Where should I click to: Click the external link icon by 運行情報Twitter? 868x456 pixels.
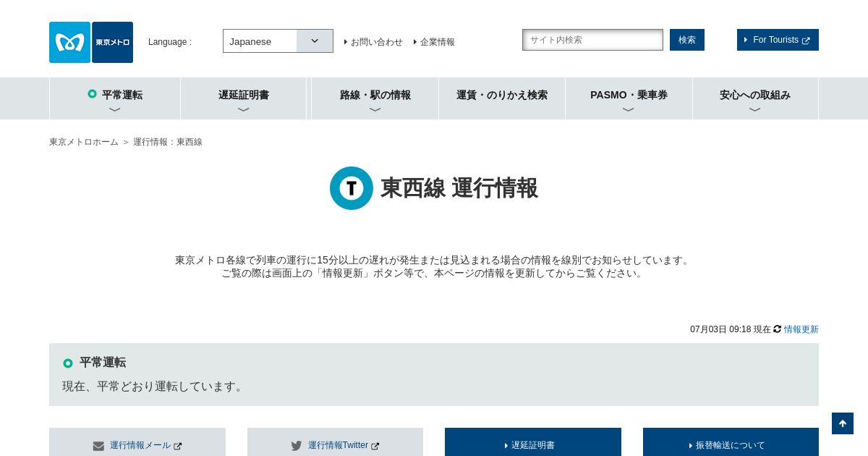coord(375,446)
